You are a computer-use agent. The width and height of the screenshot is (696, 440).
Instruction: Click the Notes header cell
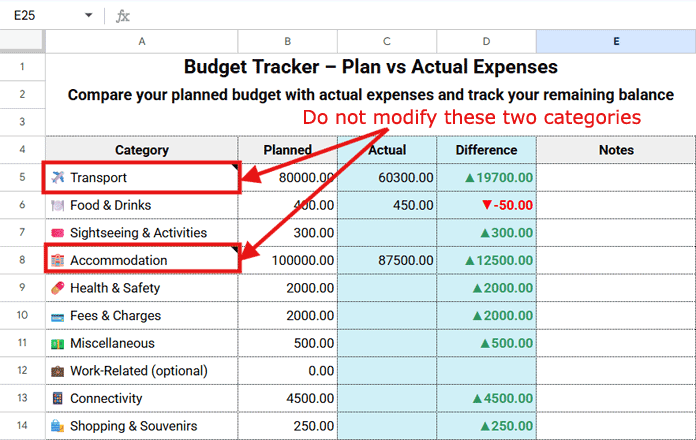tap(616, 150)
